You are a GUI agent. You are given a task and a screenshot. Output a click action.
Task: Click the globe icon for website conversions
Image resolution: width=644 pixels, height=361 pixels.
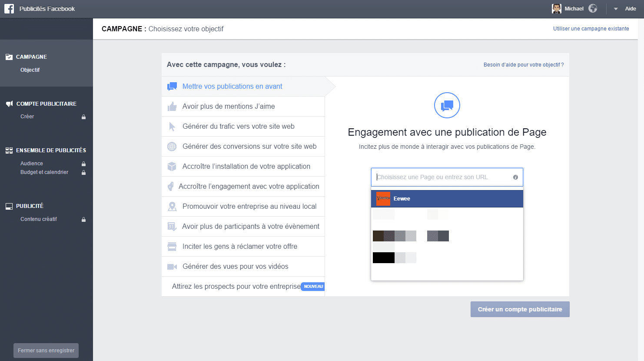point(172,146)
